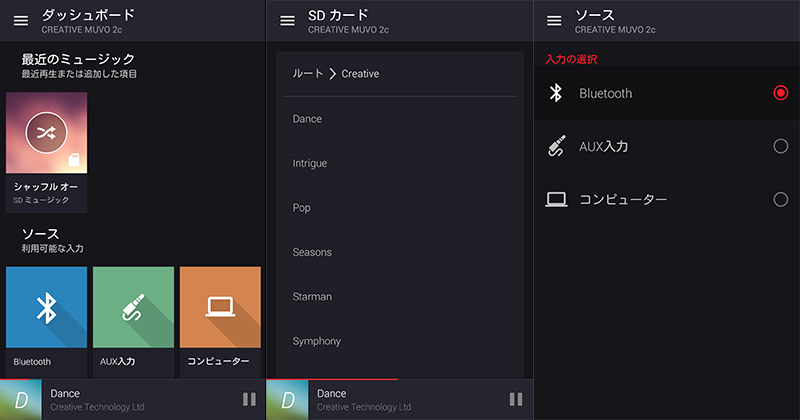Click the ソース section heading on dashboard

tap(40, 234)
